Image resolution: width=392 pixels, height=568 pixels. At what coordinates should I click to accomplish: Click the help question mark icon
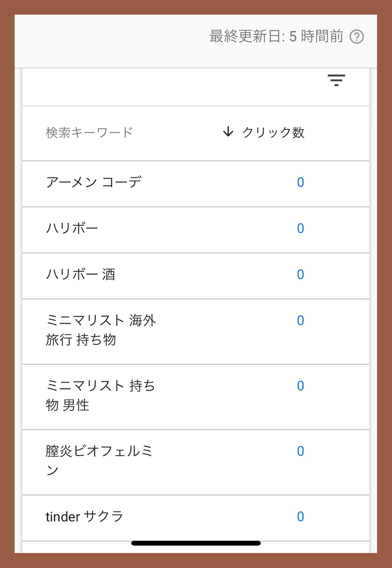click(357, 37)
